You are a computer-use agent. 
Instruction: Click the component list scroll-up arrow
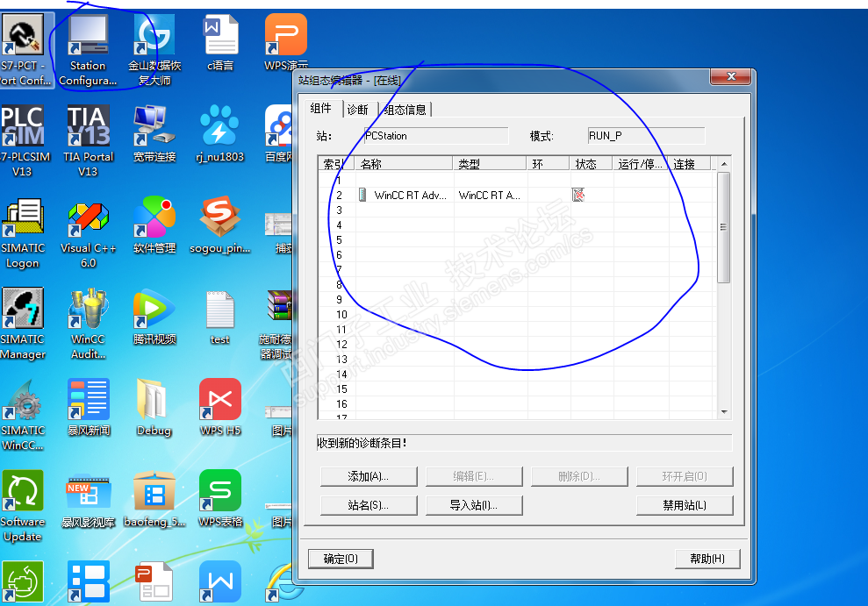pos(724,164)
